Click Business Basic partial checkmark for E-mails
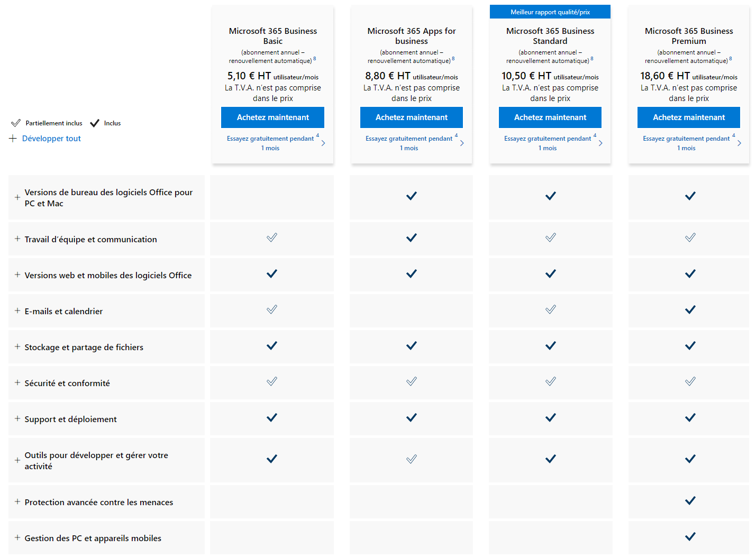 (272, 309)
